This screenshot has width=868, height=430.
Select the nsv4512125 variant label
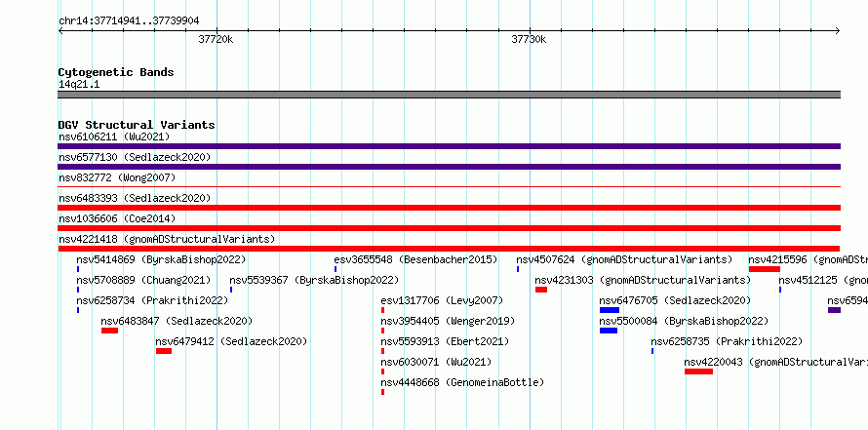pyautogui.click(x=823, y=280)
